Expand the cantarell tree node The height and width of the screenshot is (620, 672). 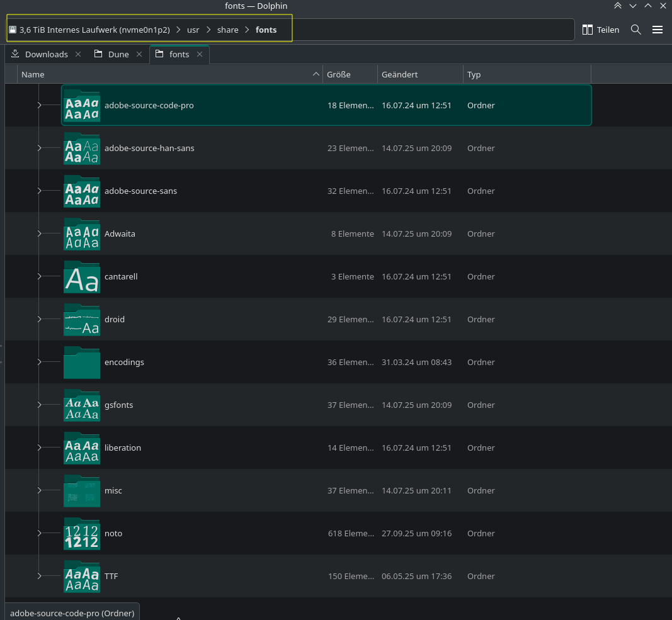pyautogui.click(x=40, y=276)
